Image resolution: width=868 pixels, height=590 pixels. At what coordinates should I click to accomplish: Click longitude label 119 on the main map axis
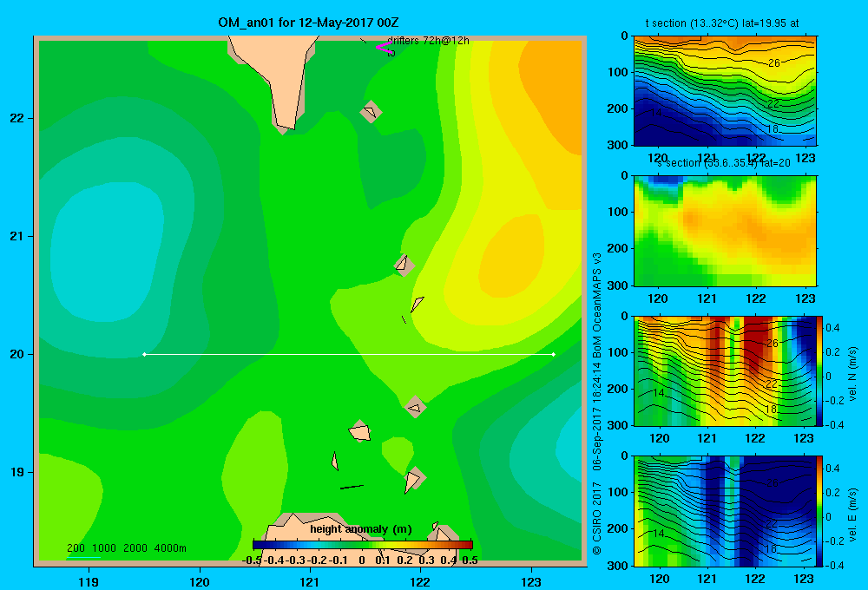(x=89, y=581)
